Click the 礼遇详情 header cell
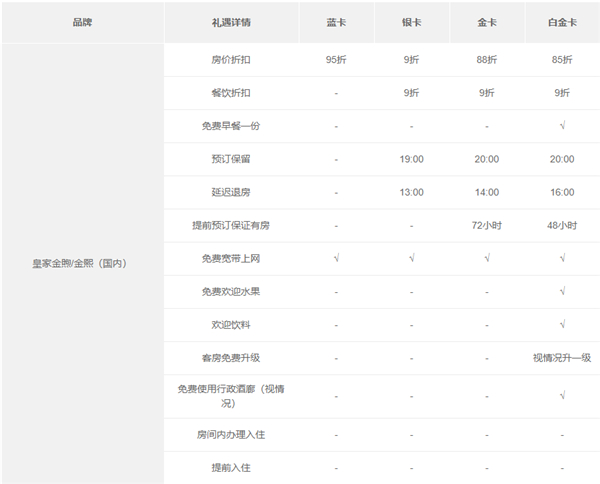This screenshot has height=484, width=600. [x=231, y=22]
